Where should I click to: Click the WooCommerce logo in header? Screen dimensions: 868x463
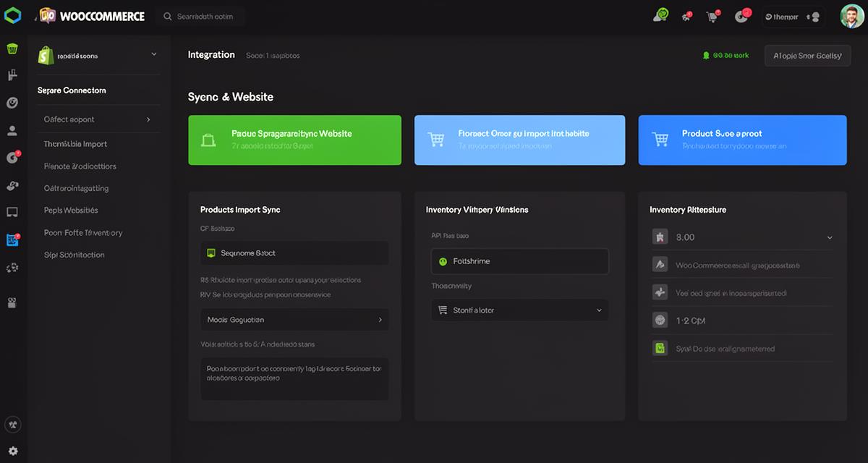coord(91,16)
